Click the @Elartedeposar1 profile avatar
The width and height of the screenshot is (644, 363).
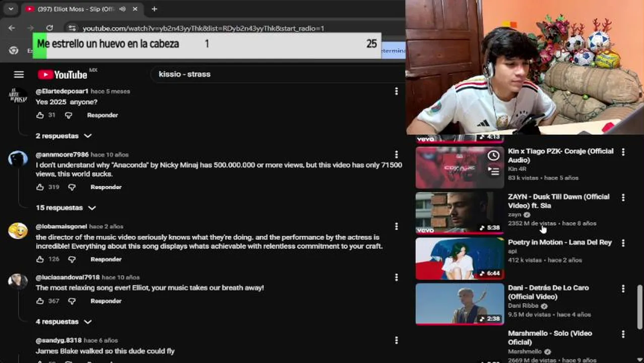[x=18, y=96]
